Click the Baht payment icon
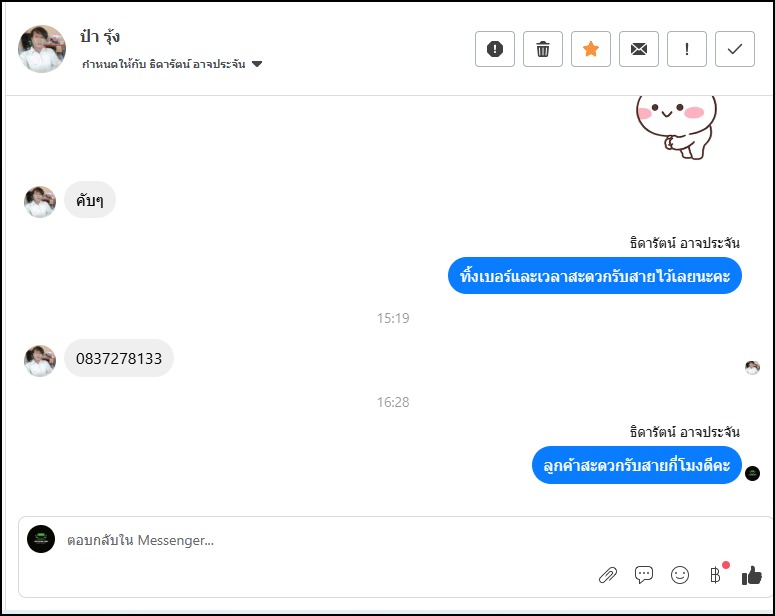Image resolution: width=775 pixels, height=616 pixels. tap(715, 575)
